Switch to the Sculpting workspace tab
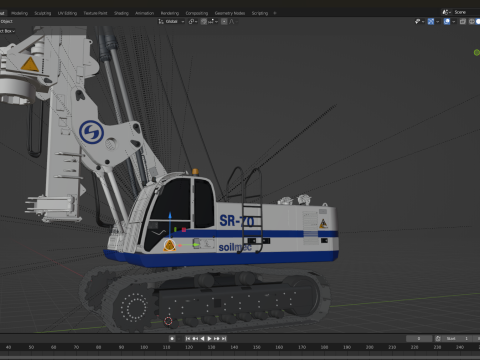This screenshot has height=360, width=480. tap(43, 13)
